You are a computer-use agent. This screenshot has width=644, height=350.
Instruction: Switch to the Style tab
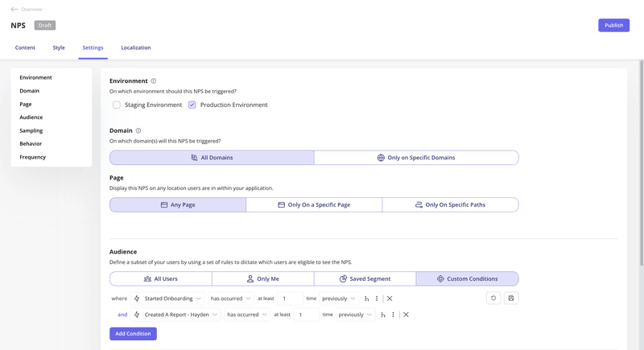[x=59, y=47]
